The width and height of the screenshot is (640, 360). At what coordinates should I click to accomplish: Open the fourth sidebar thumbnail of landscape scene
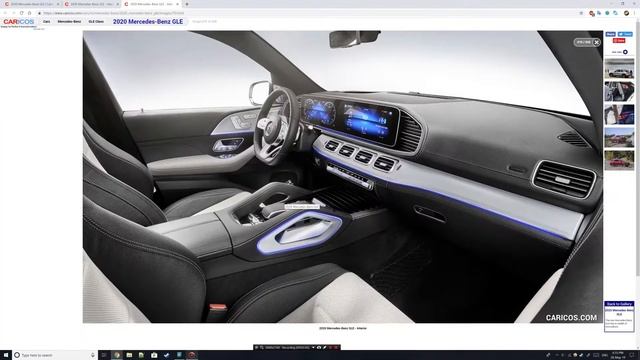pyautogui.click(x=619, y=137)
